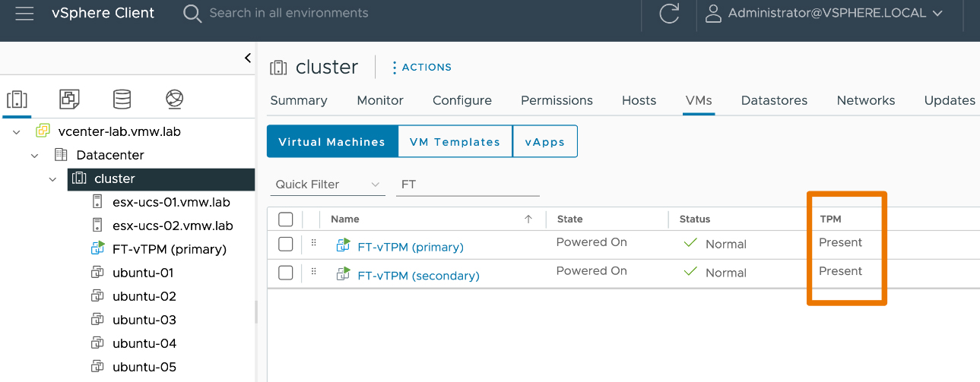Open FT-vTPM (primary) link in table
The height and width of the screenshot is (382, 980).
click(x=411, y=247)
